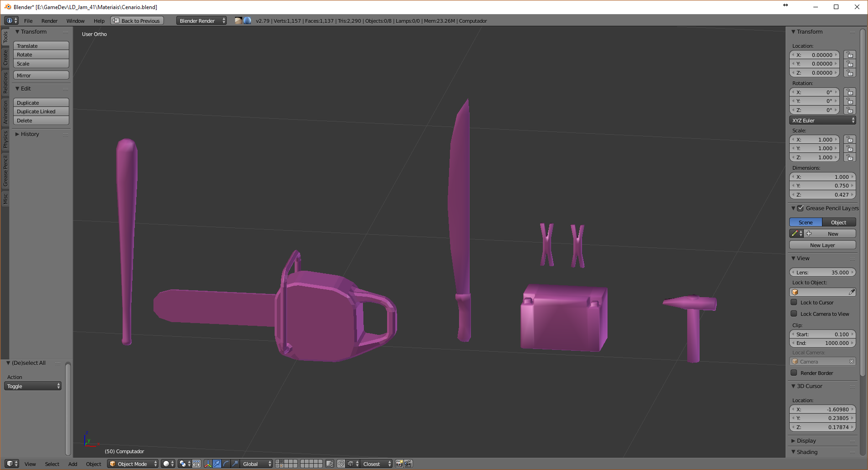Screen dimensions: 868x470
Task: Open the Toggle action dropdown
Action: pos(33,386)
